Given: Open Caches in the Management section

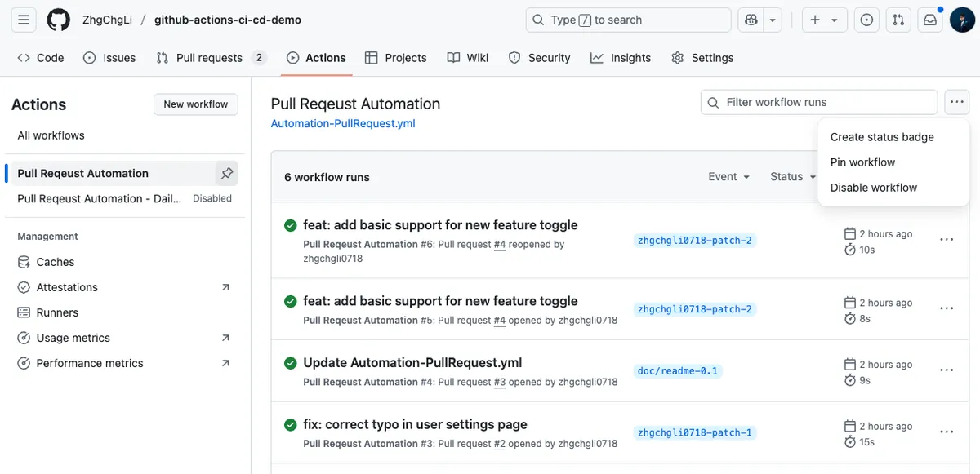Looking at the screenshot, I should coord(55,262).
